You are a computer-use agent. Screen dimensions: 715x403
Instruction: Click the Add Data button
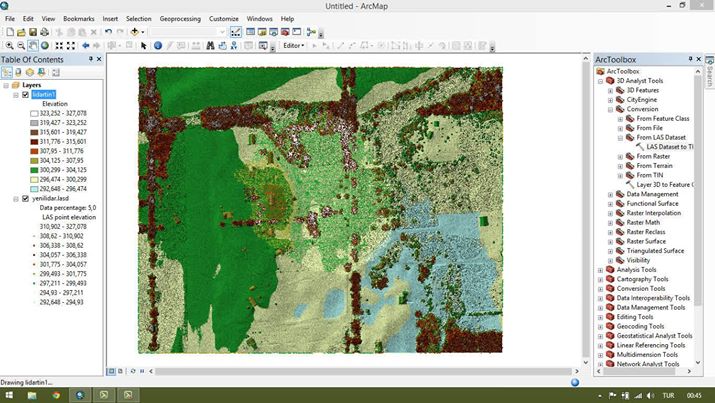tap(135, 32)
